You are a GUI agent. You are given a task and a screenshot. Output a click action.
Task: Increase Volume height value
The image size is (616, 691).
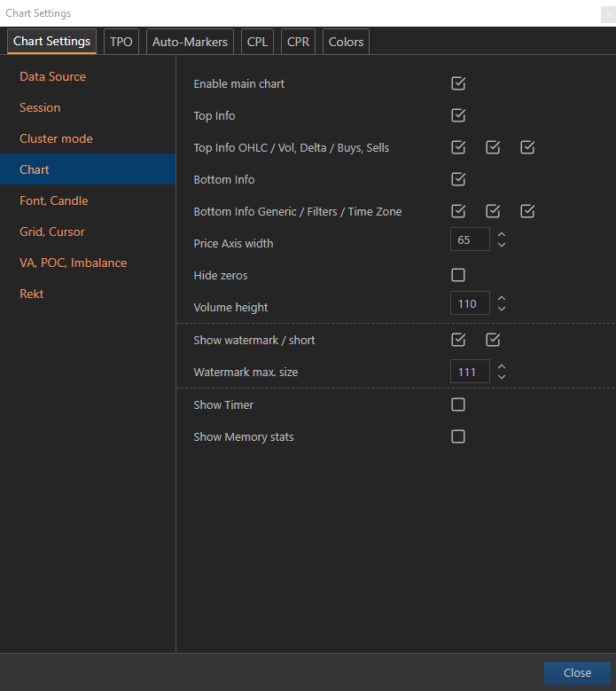click(502, 298)
